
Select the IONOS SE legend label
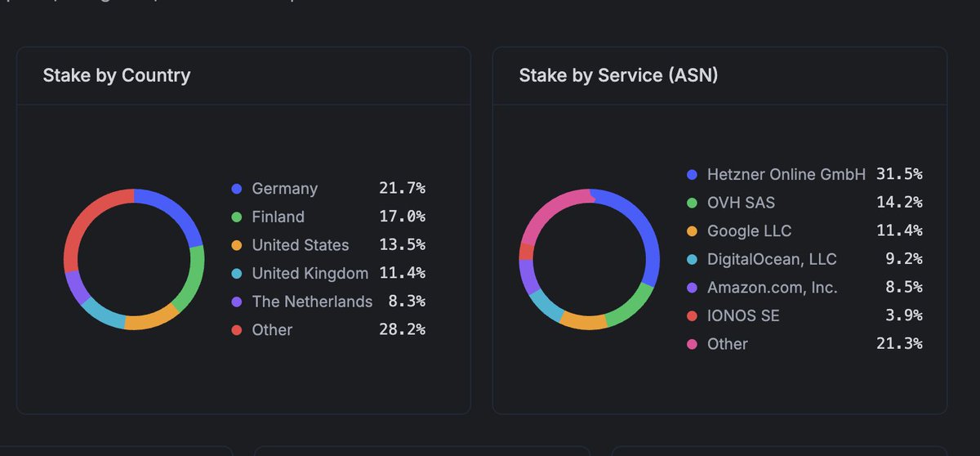point(743,315)
